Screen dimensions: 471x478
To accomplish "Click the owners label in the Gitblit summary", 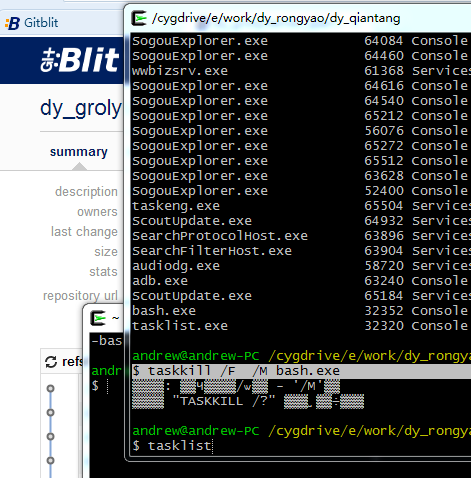I will pos(97,212).
